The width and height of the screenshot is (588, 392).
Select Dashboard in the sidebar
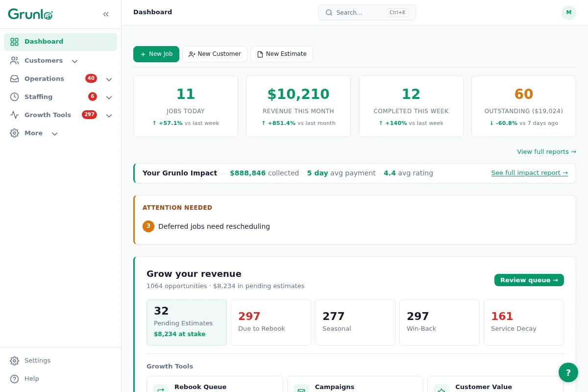60,42
